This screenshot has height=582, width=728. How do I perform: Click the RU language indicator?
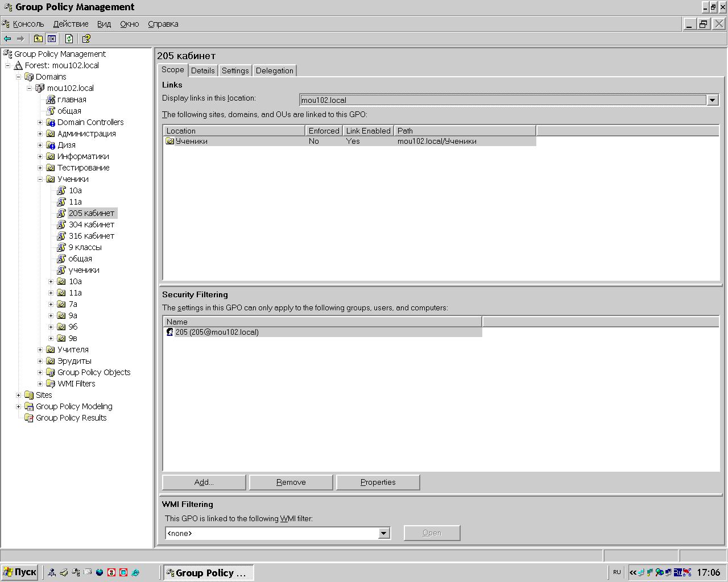tap(617, 572)
